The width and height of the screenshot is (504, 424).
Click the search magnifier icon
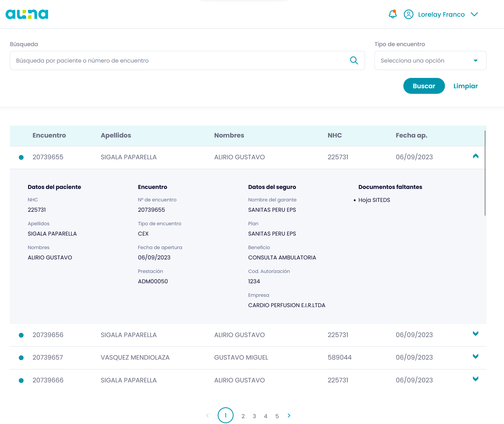354,60
